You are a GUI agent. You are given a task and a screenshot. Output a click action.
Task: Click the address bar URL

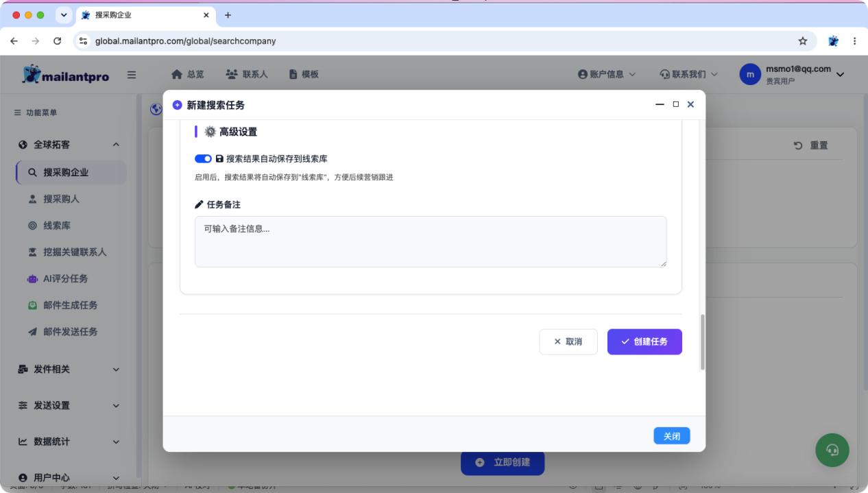click(185, 41)
